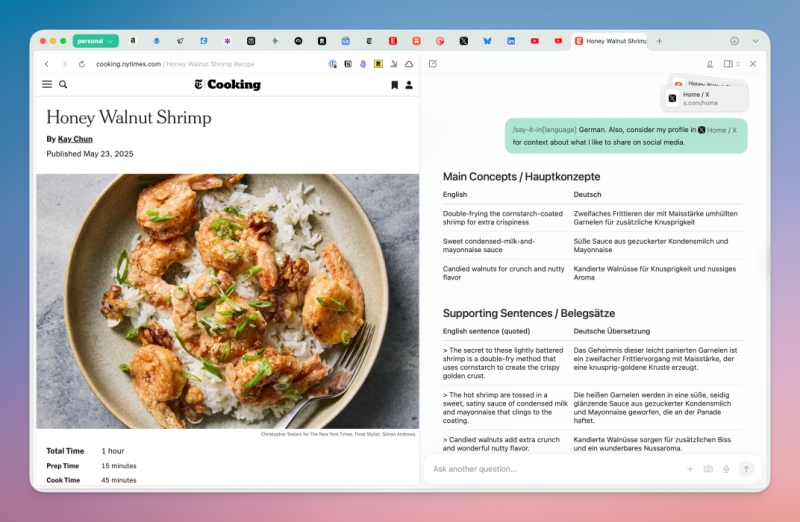This screenshot has height=522, width=800.
Task: Reload the current page
Action: pyautogui.click(x=82, y=64)
